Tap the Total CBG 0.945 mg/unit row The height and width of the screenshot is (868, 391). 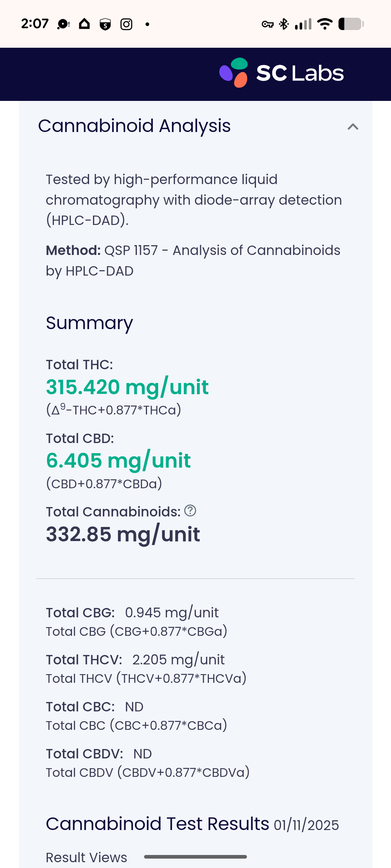tap(132, 613)
